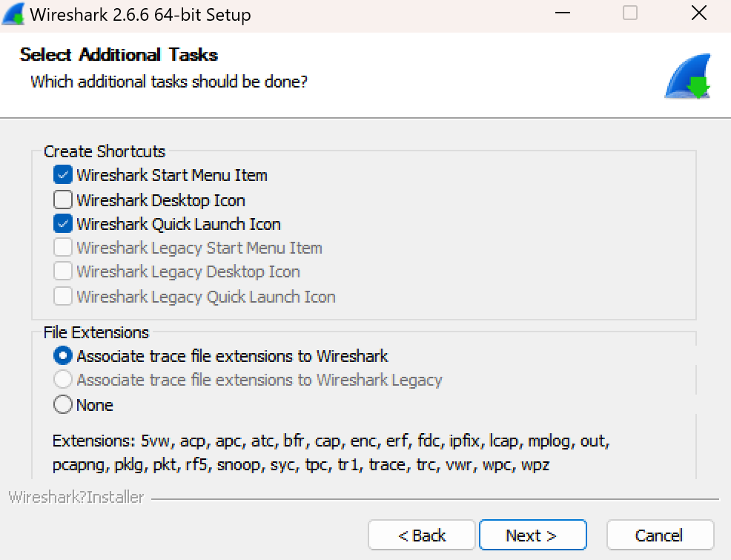Enable the Wireshark Desktop Icon checkbox
Screen dimensions: 731x560
tap(63, 200)
